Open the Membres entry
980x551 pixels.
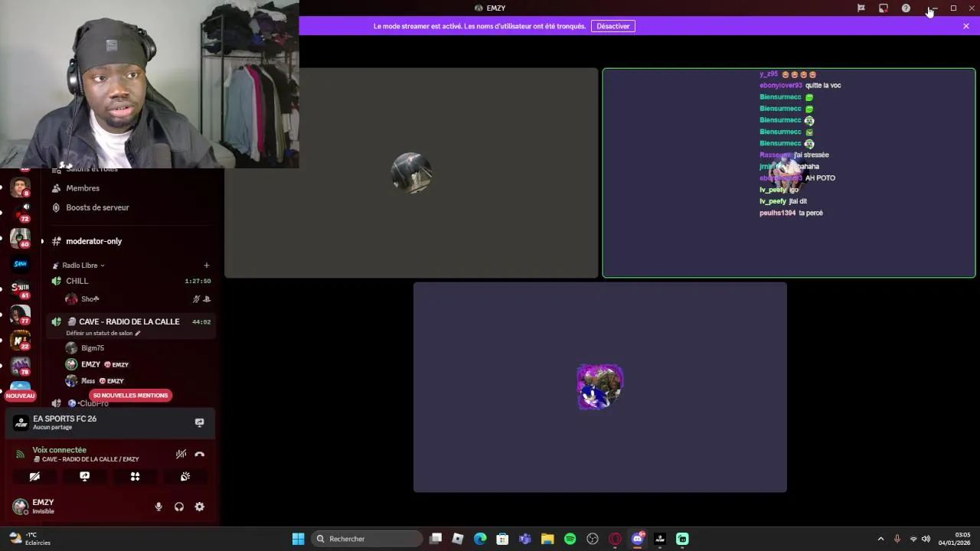(x=83, y=188)
